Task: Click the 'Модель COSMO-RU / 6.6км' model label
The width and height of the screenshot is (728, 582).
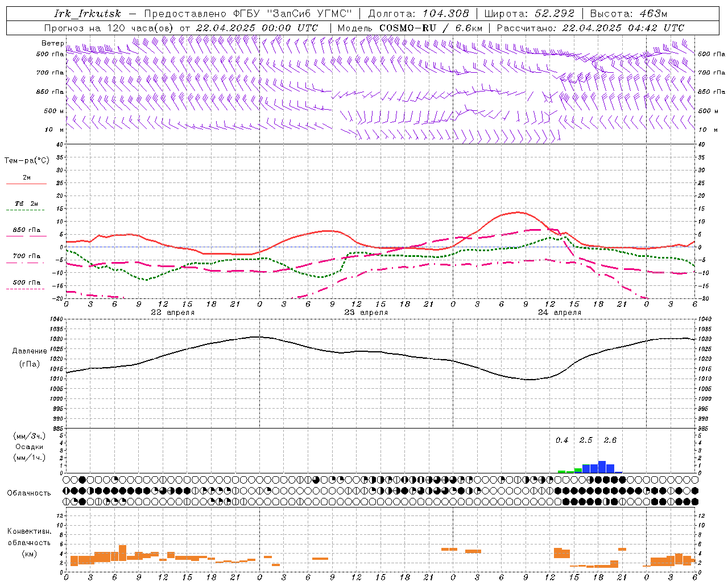Action: (x=410, y=28)
